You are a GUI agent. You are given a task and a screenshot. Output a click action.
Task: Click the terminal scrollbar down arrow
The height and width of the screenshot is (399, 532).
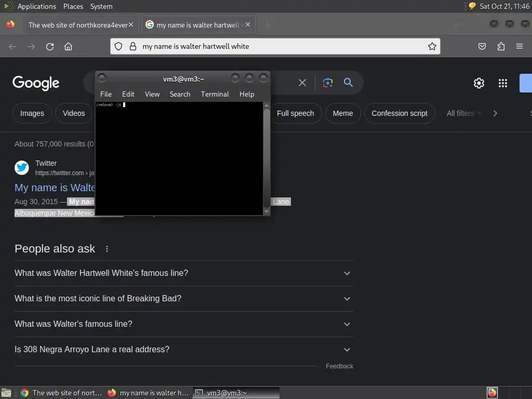(x=267, y=212)
